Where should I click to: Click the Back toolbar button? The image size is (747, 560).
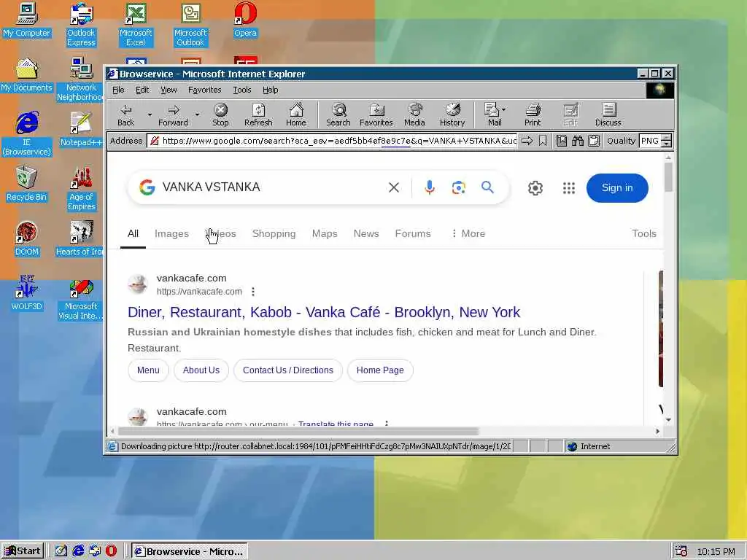(x=125, y=114)
